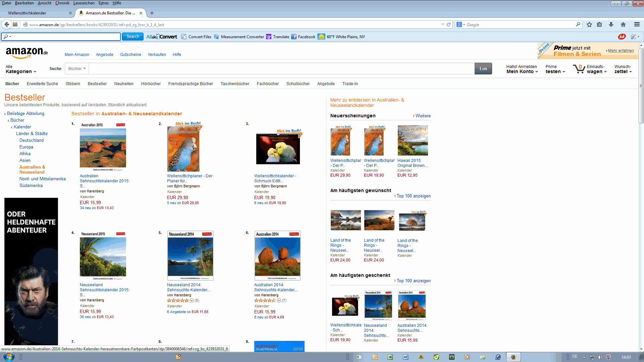
Task: Click the Firefox taskbar icon
Action: click(514, 357)
